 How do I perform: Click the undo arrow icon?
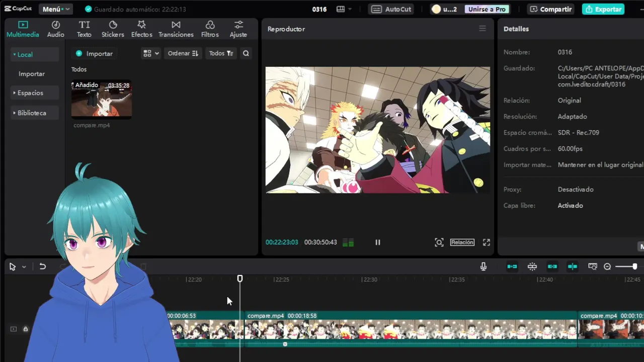(43, 266)
